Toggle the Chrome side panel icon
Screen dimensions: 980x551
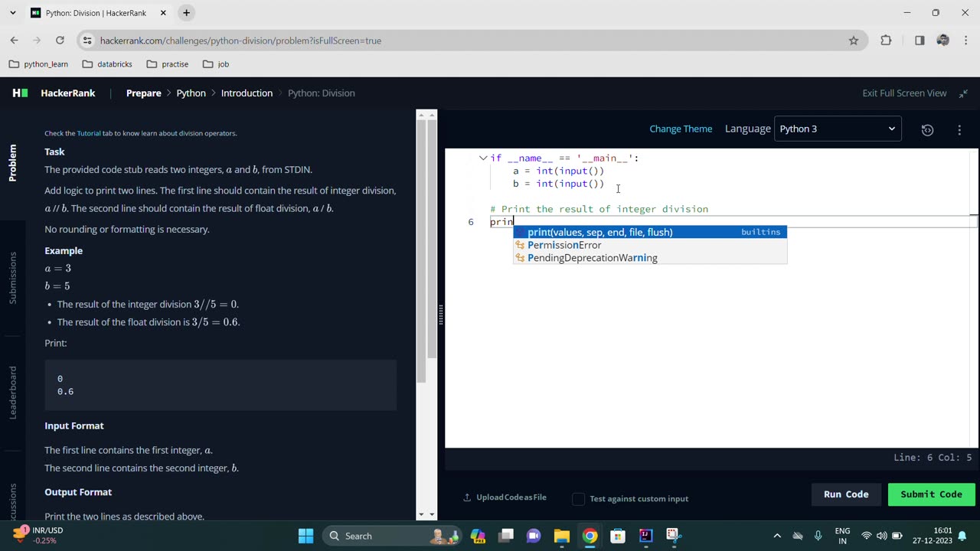920,41
